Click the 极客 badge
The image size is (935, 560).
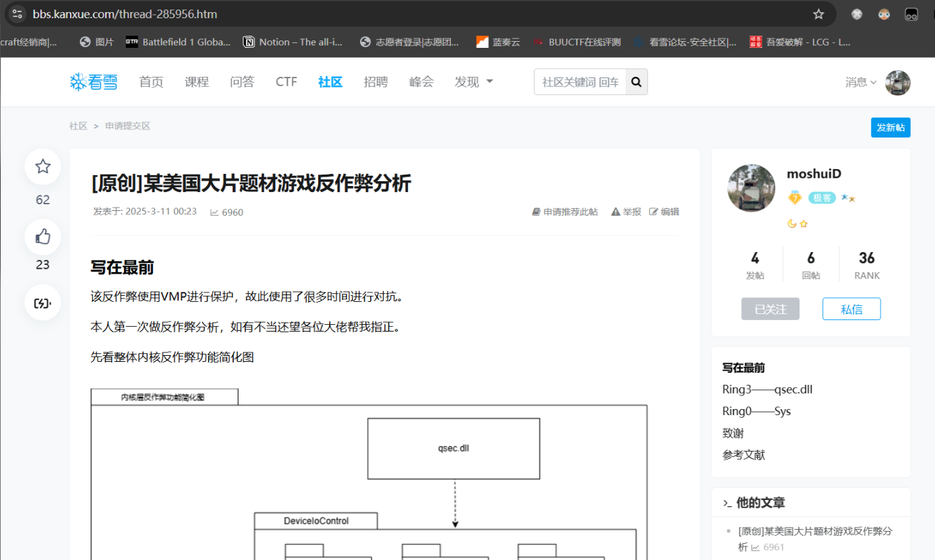coord(822,197)
